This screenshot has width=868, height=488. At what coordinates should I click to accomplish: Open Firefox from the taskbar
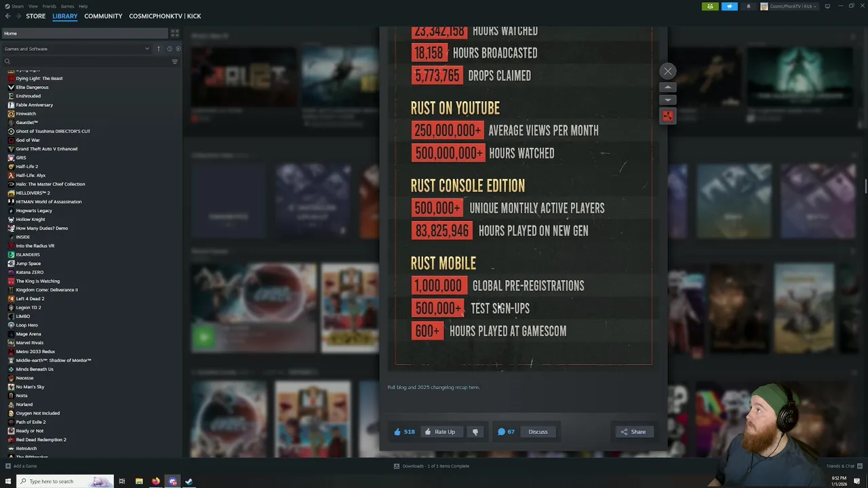(156, 481)
